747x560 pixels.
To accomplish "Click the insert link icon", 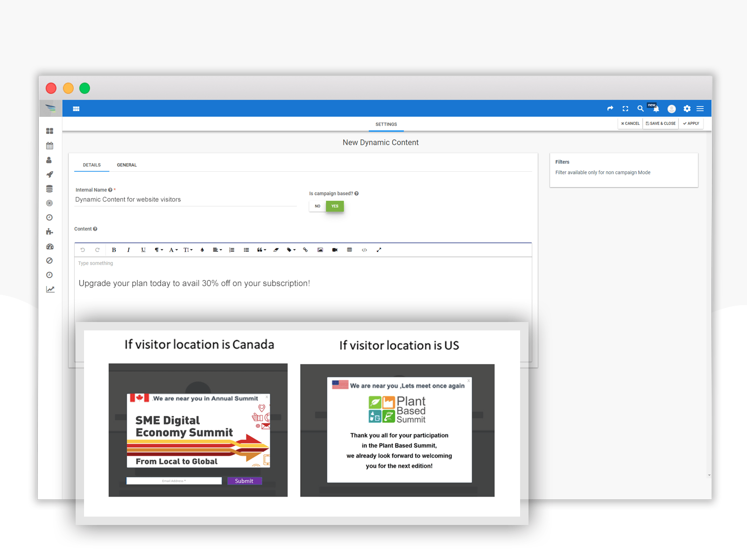I will pos(305,250).
